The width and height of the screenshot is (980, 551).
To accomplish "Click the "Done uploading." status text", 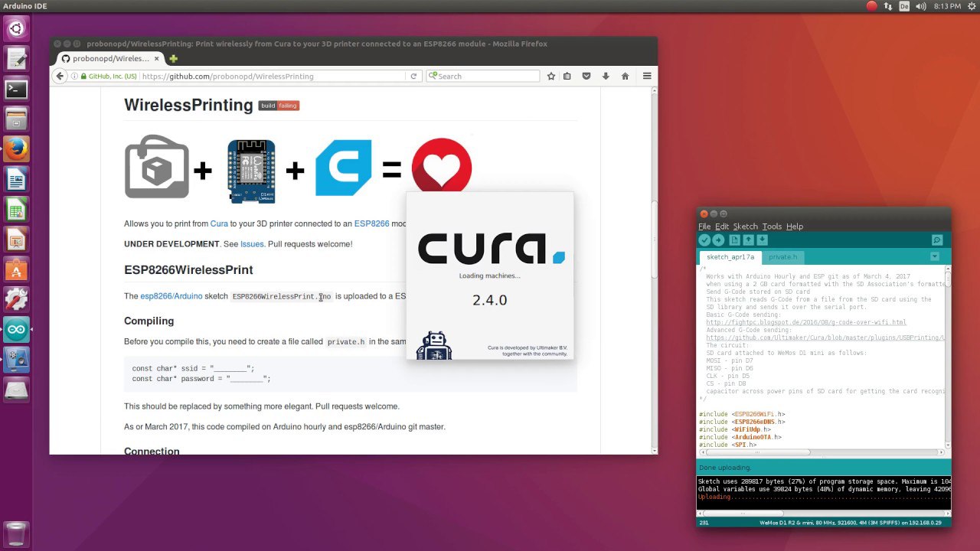I will [725, 467].
